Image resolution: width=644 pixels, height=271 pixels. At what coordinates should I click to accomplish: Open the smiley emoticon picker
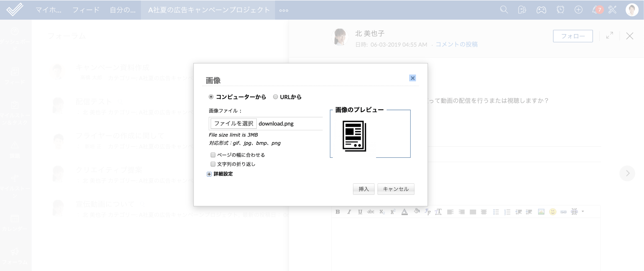[x=553, y=212]
